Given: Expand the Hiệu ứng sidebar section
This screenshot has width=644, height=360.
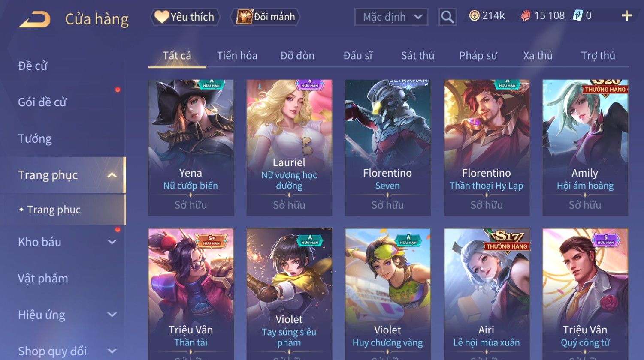Looking at the screenshot, I should (112, 315).
